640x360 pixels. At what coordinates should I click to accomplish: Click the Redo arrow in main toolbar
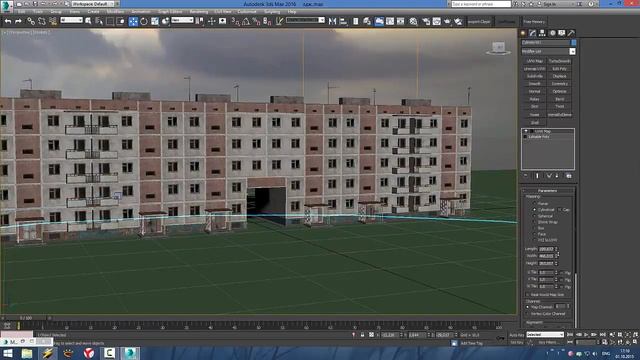[x=18, y=21]
